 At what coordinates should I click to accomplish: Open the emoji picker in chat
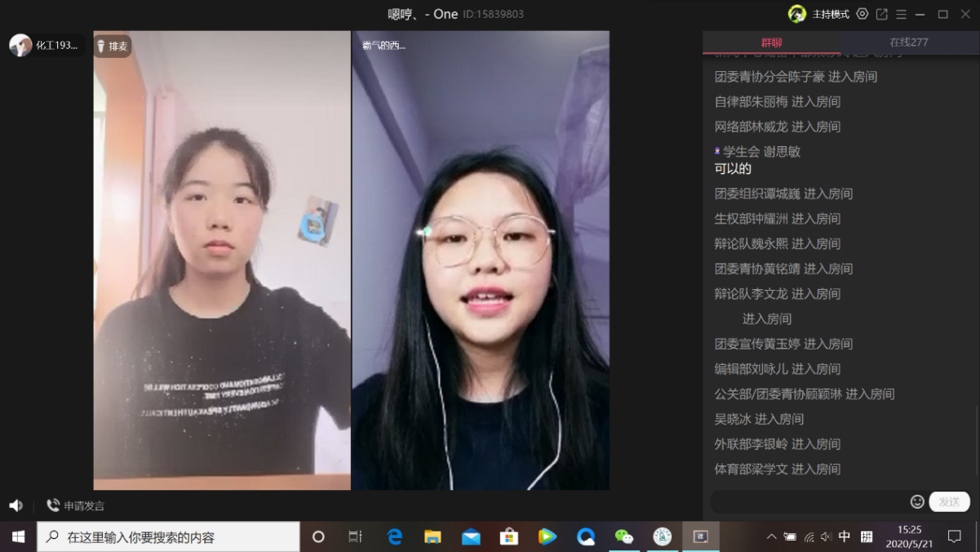tap(917, 501)
